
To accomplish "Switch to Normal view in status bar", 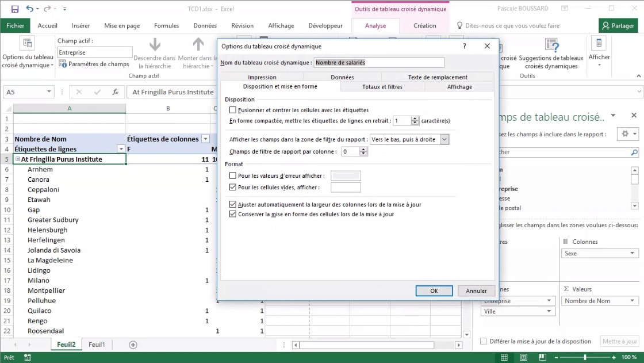I will [x=504, y=357].
